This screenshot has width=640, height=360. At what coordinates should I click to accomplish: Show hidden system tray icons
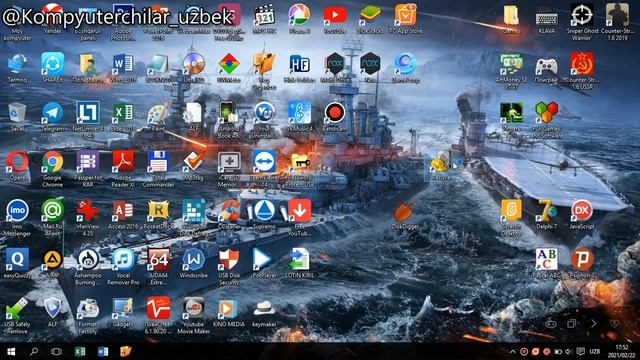(x=513, y=351)
